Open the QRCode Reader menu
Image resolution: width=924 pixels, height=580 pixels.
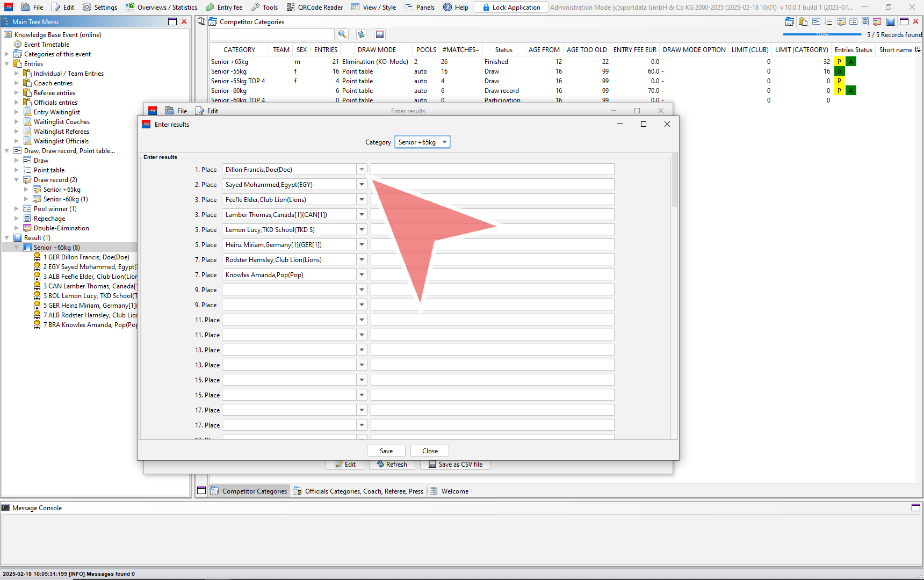pyautogui.click(x=315, y=7)
